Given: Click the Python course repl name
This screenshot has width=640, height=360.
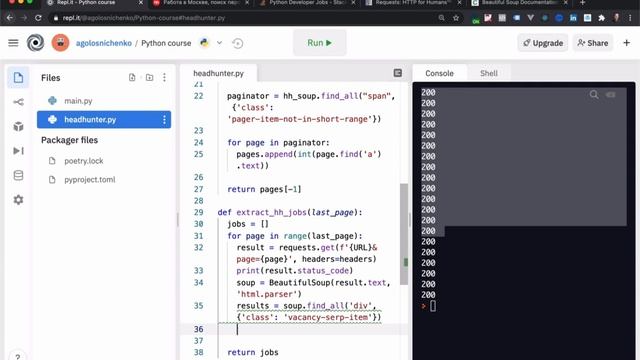Looking at the screenshot, I should pyautogui.click(x=166, y=43).
